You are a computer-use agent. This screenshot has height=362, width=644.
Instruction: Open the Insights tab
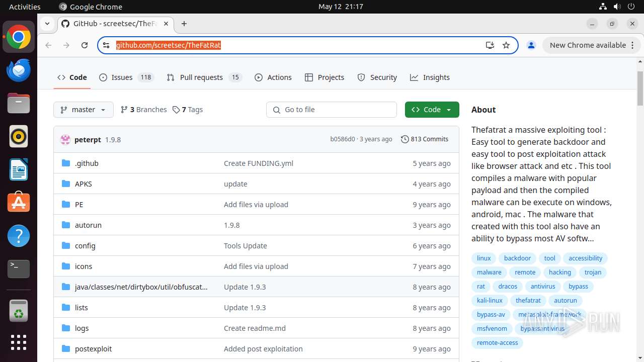coord(430,77)
